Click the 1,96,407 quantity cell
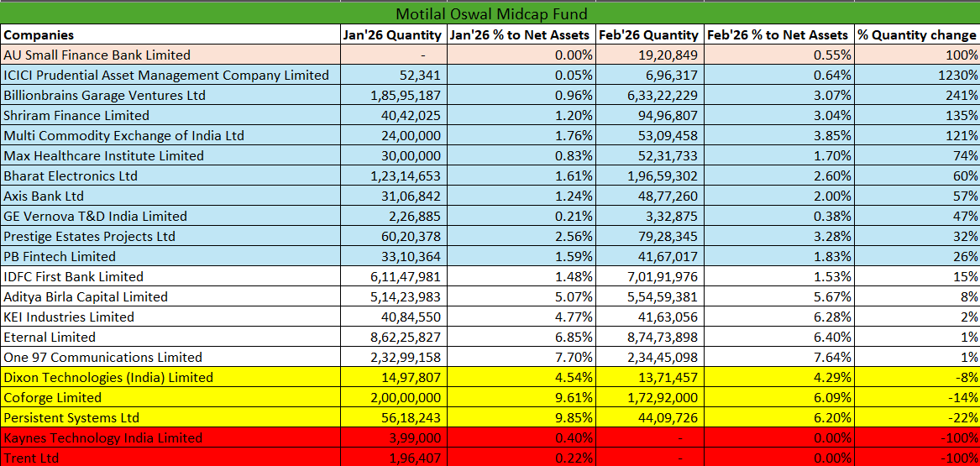 click(393, 458)
